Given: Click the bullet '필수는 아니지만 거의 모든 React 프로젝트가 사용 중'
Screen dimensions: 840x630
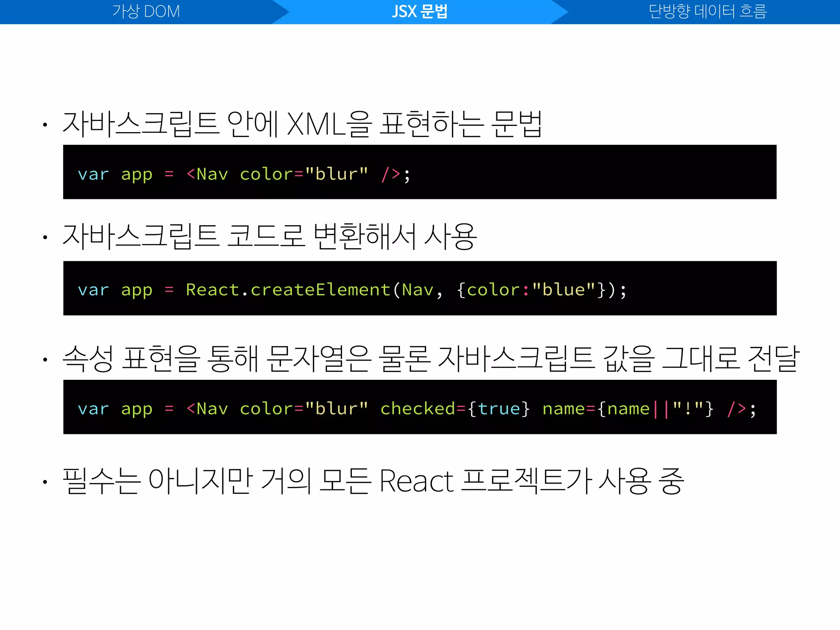Looking at the screenshot, I should (373, 481).
